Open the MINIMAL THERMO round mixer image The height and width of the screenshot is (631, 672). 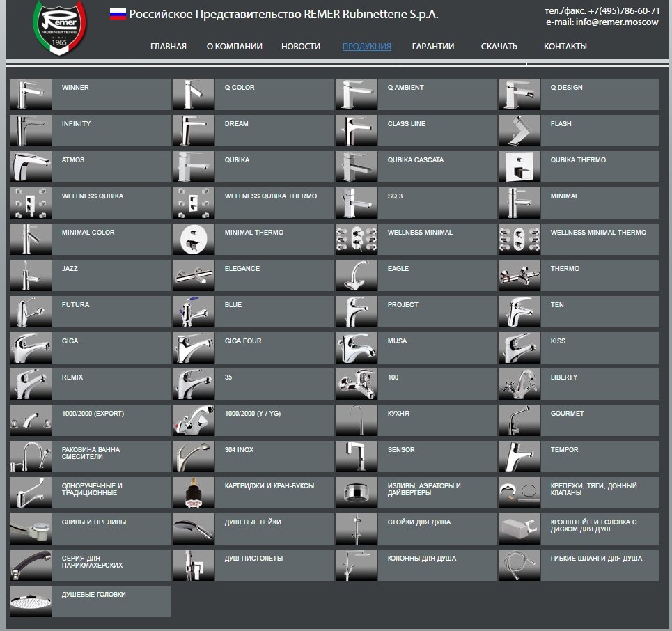pyautogui.click(x=194, y=239)
